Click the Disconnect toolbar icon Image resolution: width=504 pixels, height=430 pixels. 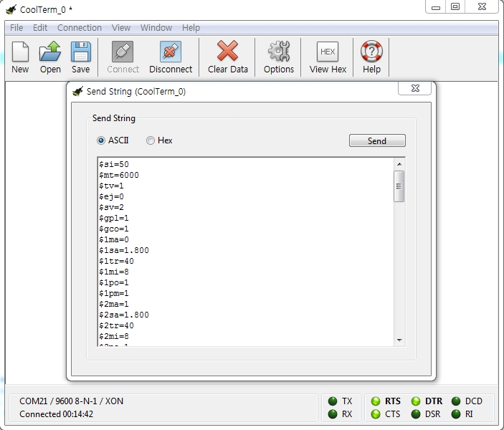(x=171, y=52)
